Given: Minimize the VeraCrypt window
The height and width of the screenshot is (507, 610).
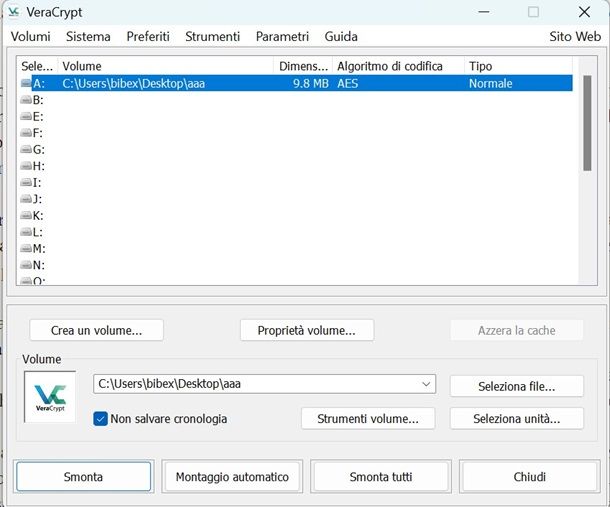Looking at the screenshot, I should coord(484,12).
